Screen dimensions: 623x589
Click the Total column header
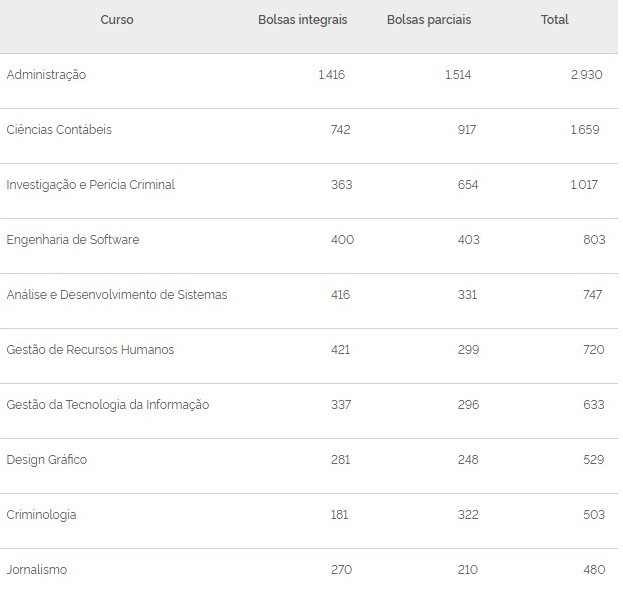tap(554, 20)
